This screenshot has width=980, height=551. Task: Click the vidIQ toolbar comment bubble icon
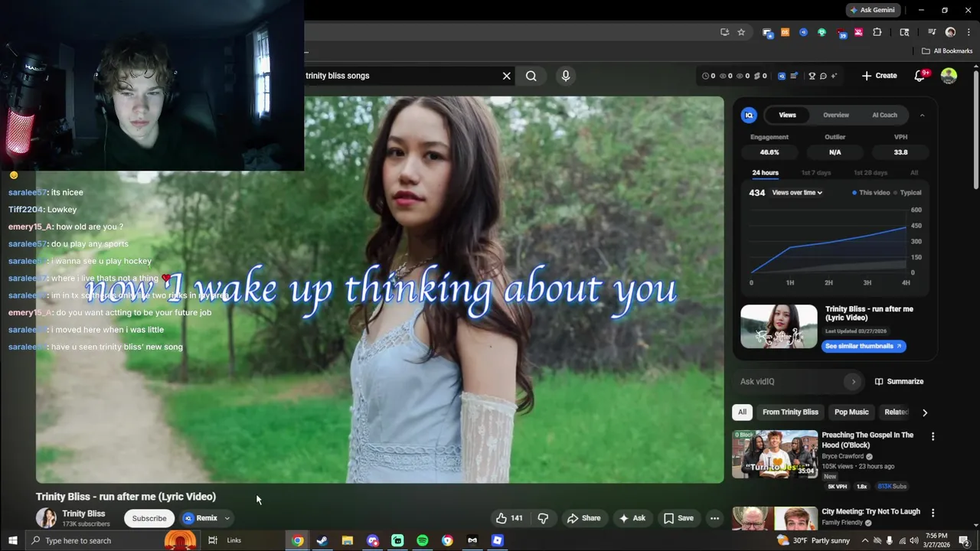click(823, 76)
